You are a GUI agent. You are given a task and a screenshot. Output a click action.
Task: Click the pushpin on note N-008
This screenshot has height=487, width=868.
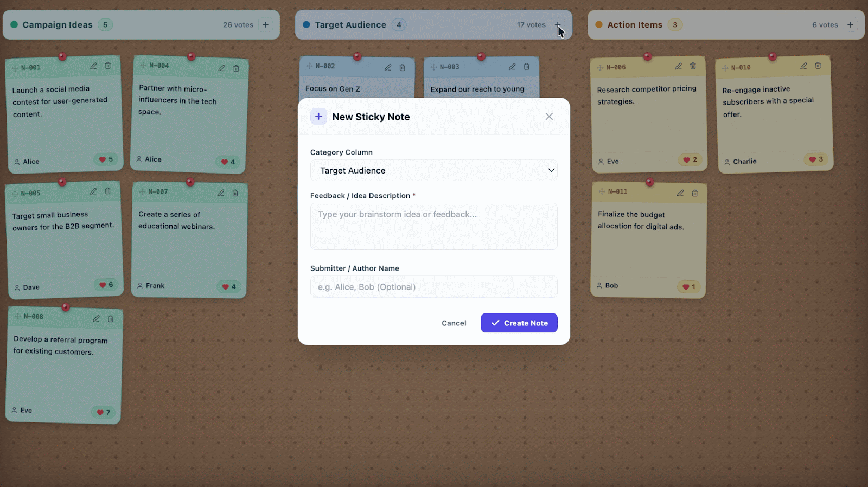66,307
